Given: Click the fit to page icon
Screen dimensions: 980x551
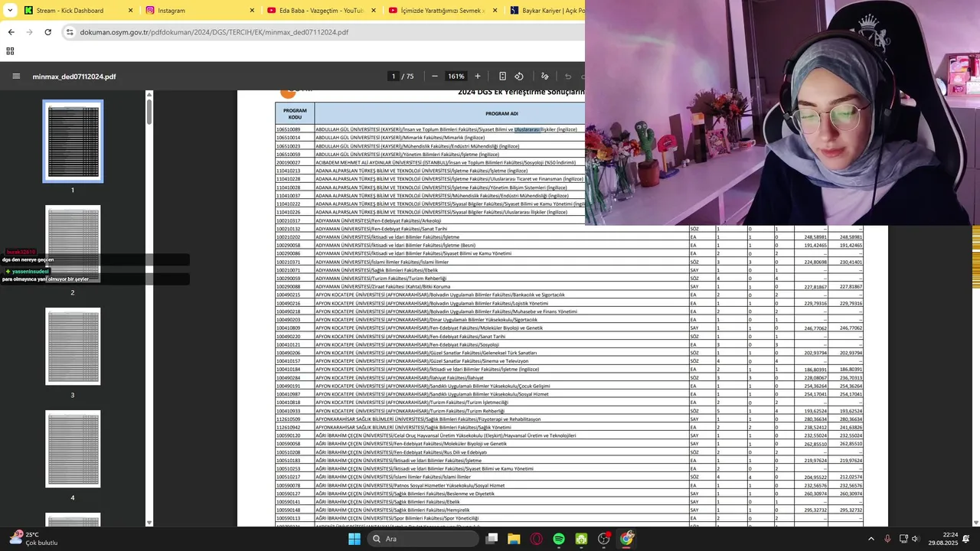Looking at the screenshot, I should pyautogui.click(x=502, y=77).
